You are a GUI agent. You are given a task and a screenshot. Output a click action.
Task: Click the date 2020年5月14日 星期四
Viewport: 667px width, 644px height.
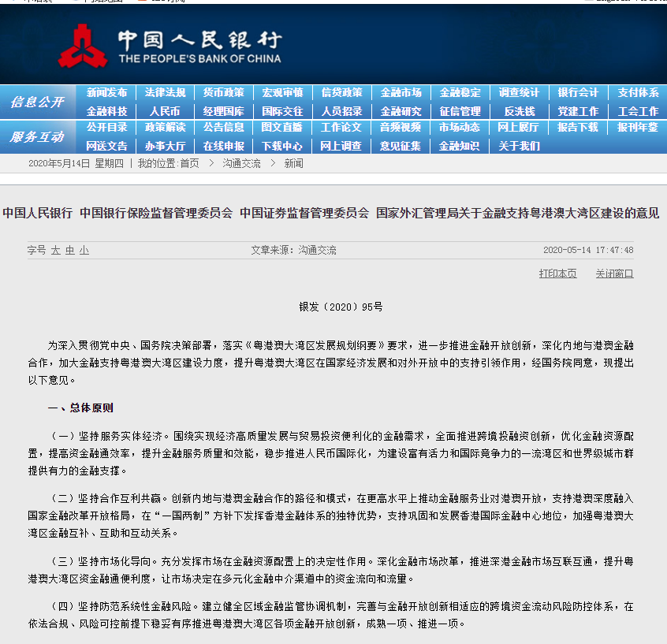tap(76, 164)
